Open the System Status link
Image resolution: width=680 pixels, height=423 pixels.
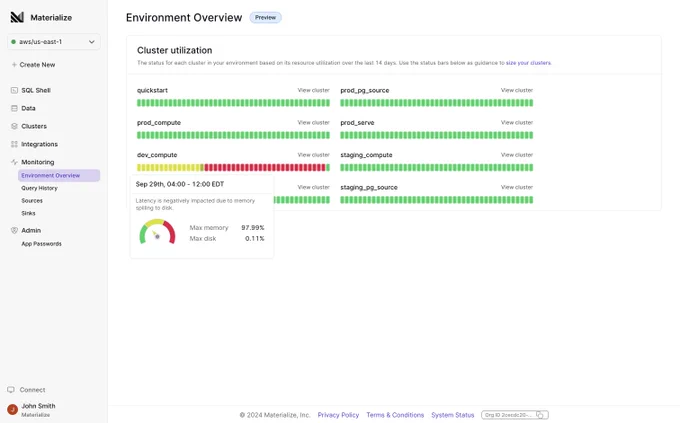click(x=453, y=415)
